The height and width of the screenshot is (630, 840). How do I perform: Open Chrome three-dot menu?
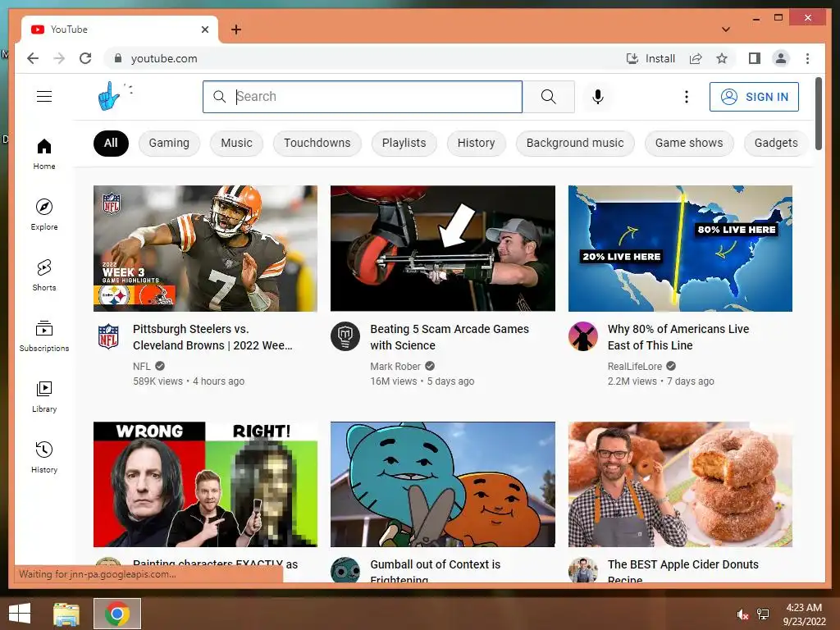point(807,58)
